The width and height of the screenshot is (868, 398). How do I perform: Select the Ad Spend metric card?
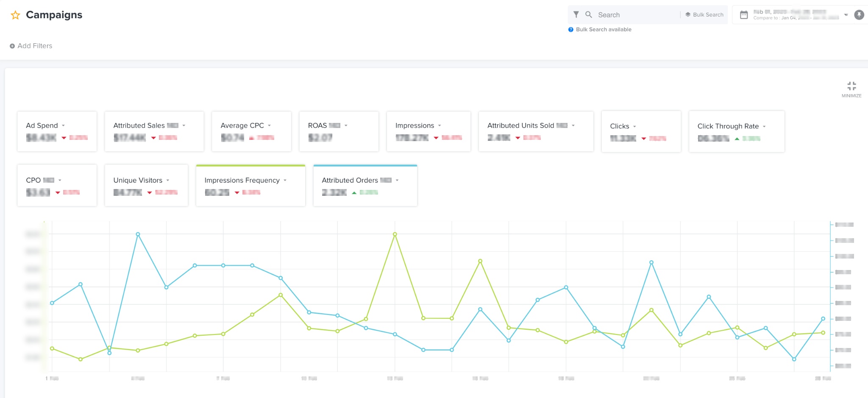pyautogui.click(x=57, y=131)
